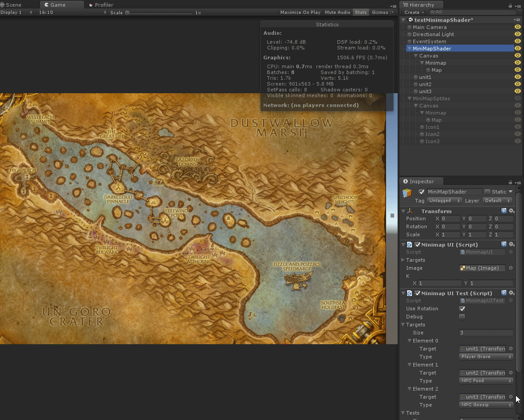This screenshot has height=420, width=524.
Task: Click the object picker for the unit1 target
Action: pyautogui.click(x=511, y=349)
